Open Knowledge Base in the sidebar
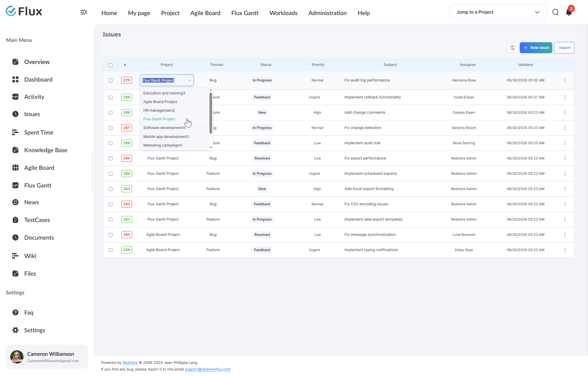This screenshot has width=588, height=376. [46, 150]
